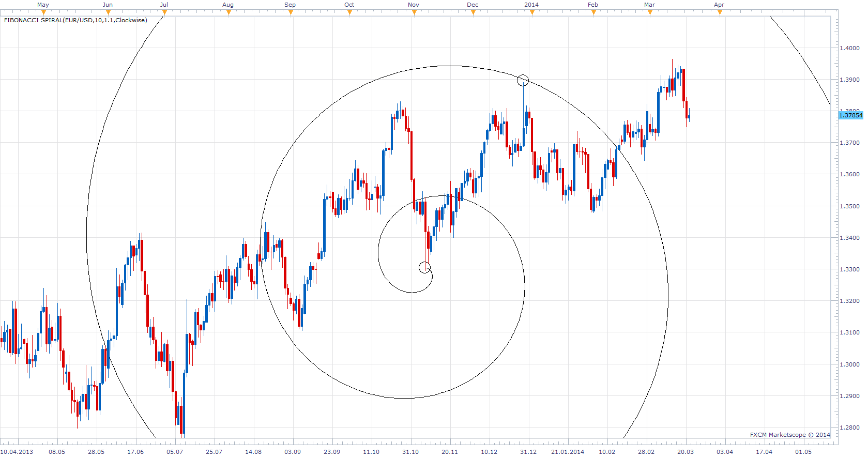868x458 pixels.
Task: Click the 1.3500 price axis label
Action: (x=849, y=206)
